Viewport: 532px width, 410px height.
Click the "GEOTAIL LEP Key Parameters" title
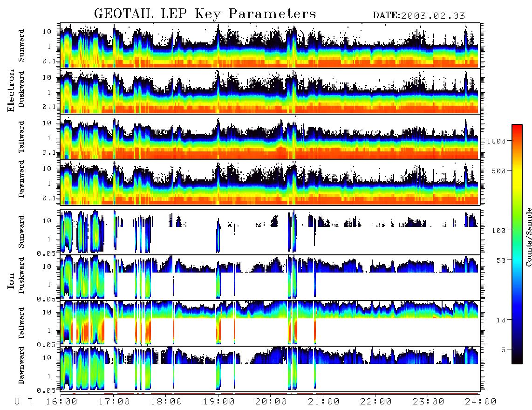205,14
